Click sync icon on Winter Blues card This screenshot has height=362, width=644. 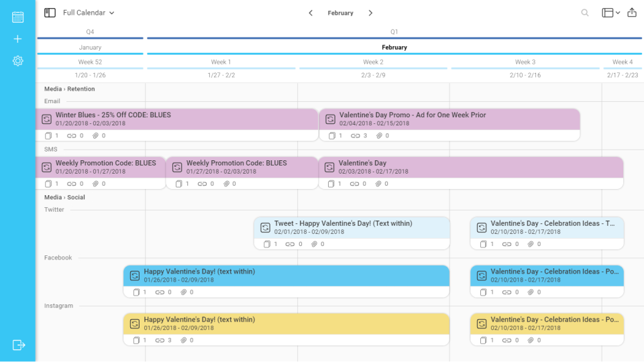click(x=46, y=119)
